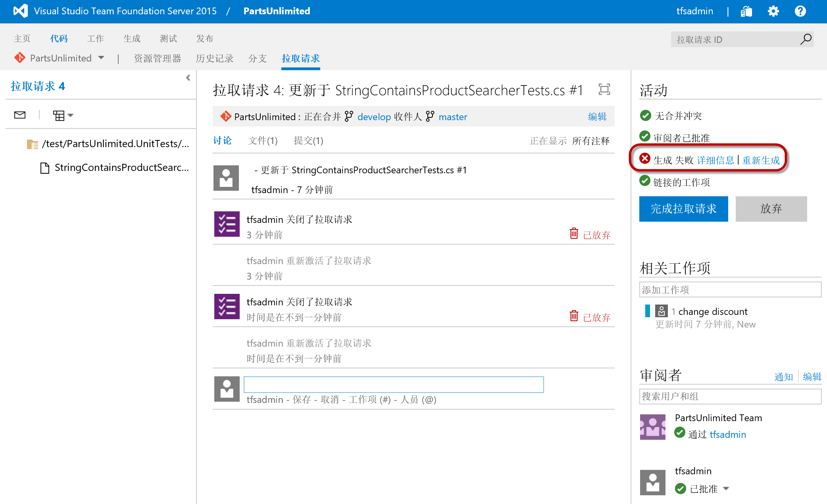This screenshot has width=827, height=504.
Task: Click the develop branch icon
Action: 349,116
